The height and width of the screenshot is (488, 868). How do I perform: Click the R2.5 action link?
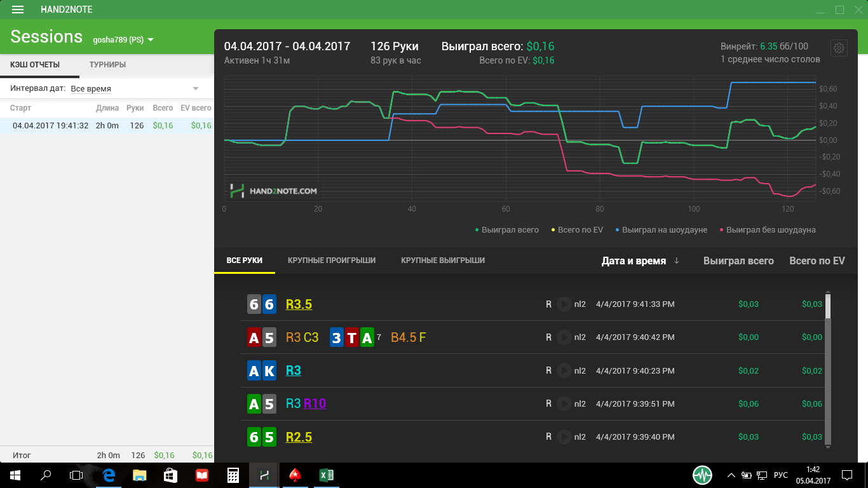click(299, 437)
